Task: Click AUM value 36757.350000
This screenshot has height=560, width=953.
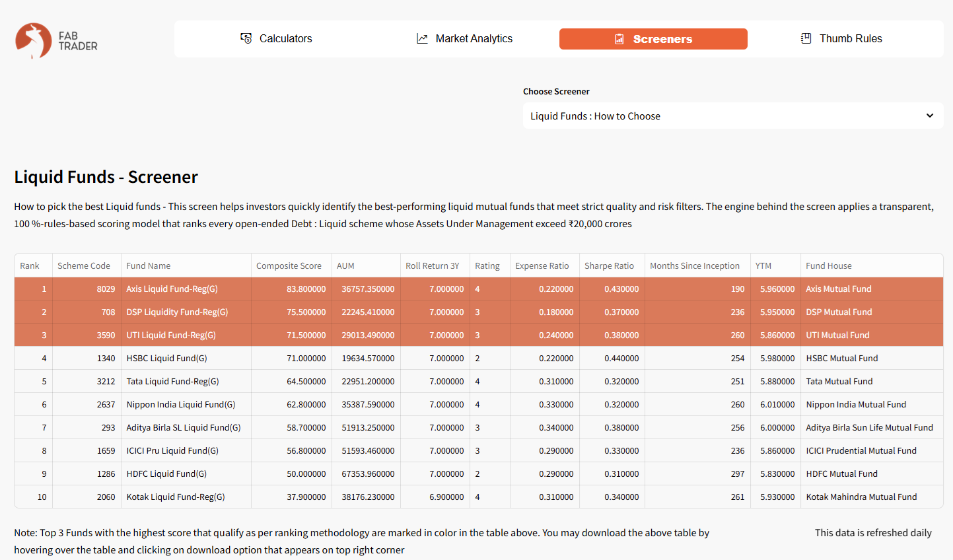Action: point(366,289)
